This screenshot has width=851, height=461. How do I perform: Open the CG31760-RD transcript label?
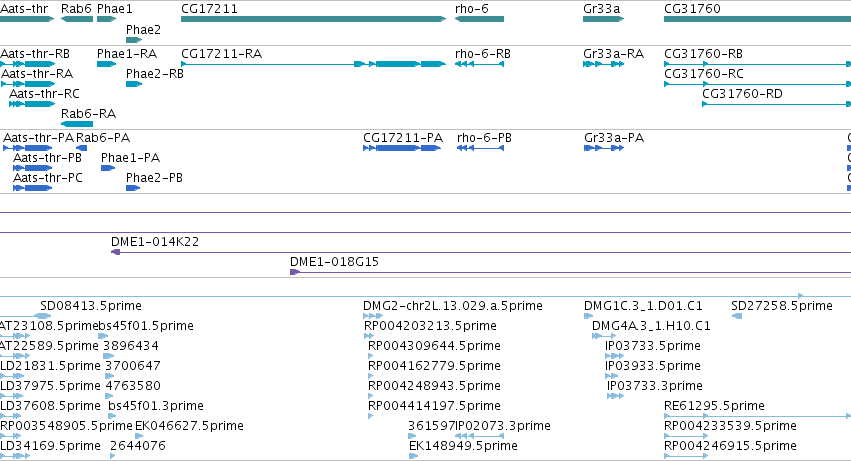coord(742,94)
